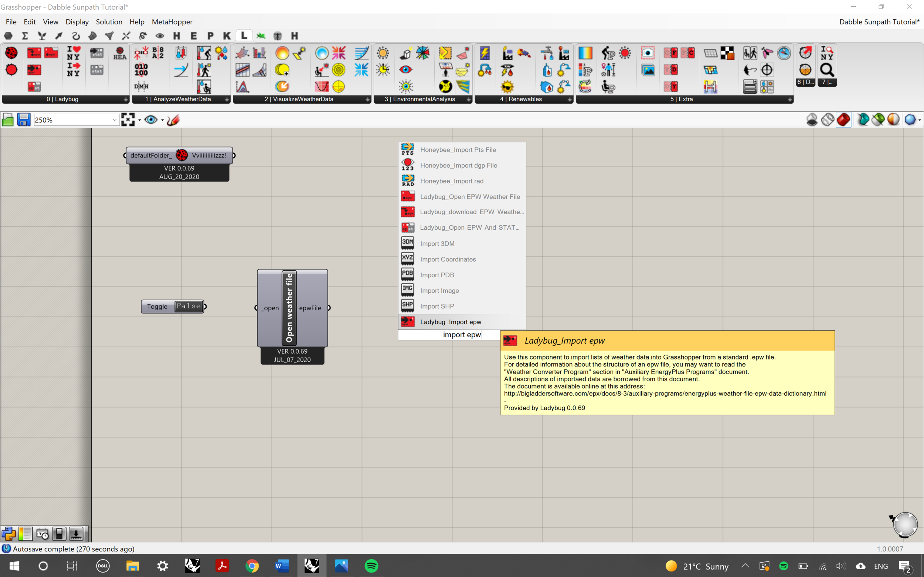Click the orange-white shaded preview sphere swatch
The width and height of the screenshot is (924, 577).
(893, 120)
